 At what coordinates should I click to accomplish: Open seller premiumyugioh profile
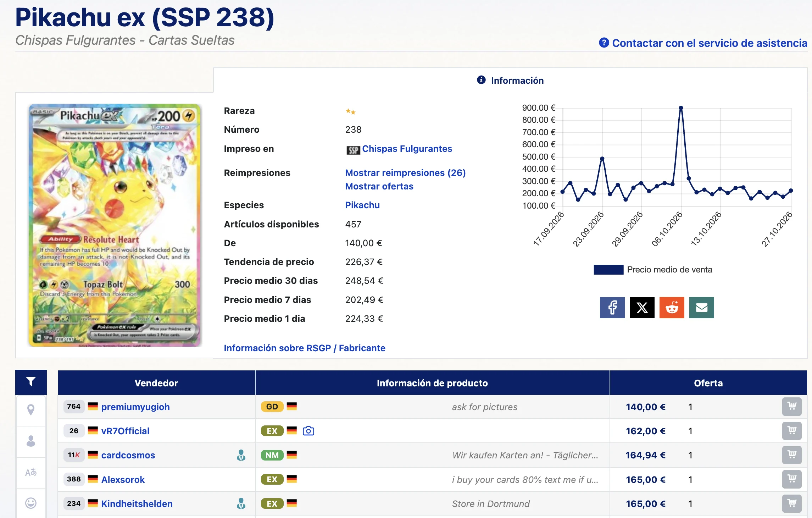click(x=135, y=407)
